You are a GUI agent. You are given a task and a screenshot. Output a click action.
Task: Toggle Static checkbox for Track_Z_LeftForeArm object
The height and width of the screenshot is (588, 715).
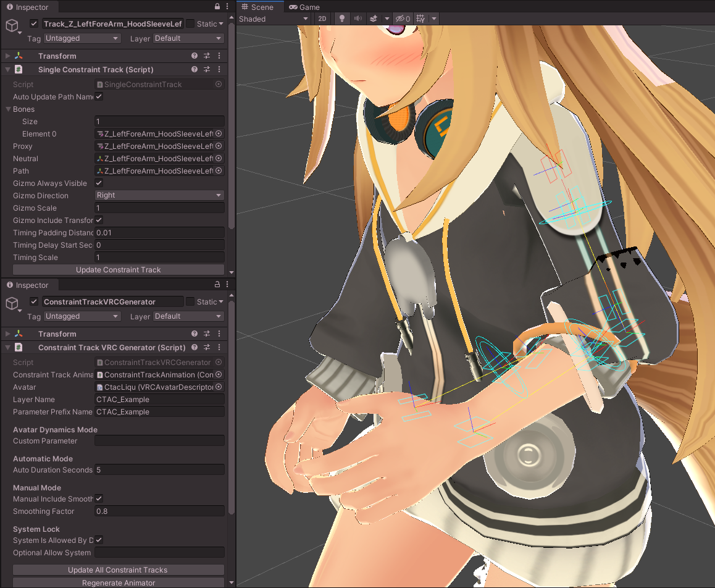pyautogui.click(x=190, y=23)
